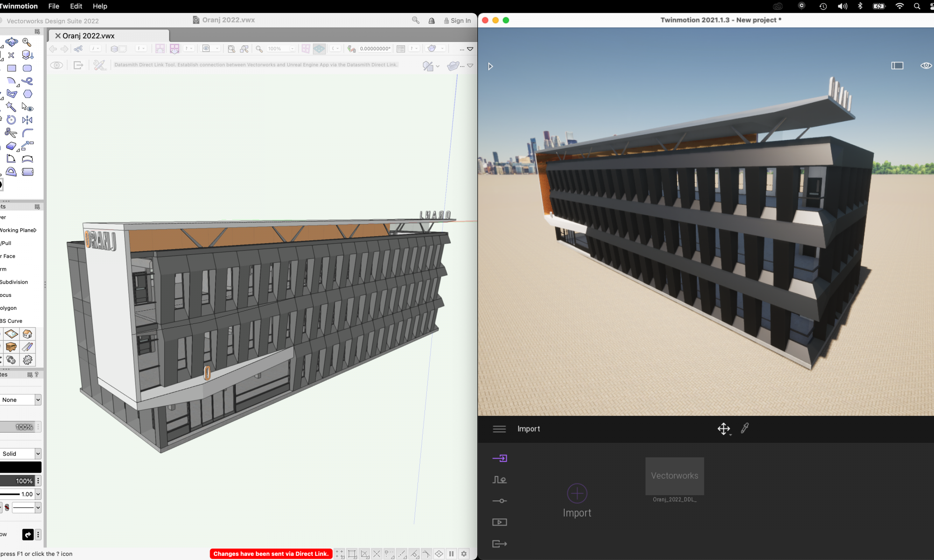Open the Building Shell house tool set
The image size is (934, 560).
pos(28,334)
